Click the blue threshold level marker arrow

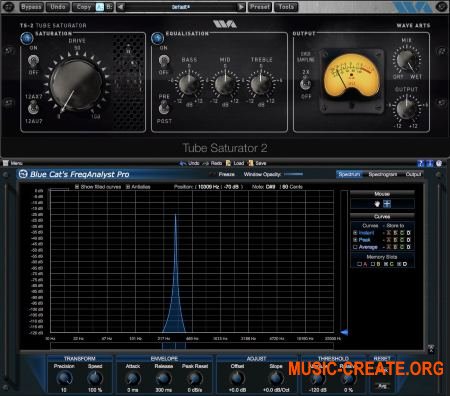point(344,332)
